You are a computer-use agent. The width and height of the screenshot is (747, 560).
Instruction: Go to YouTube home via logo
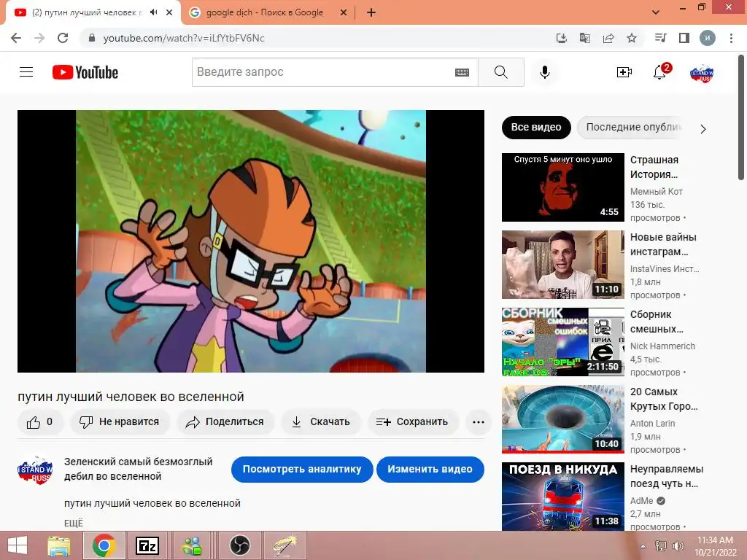click(85, 72)
